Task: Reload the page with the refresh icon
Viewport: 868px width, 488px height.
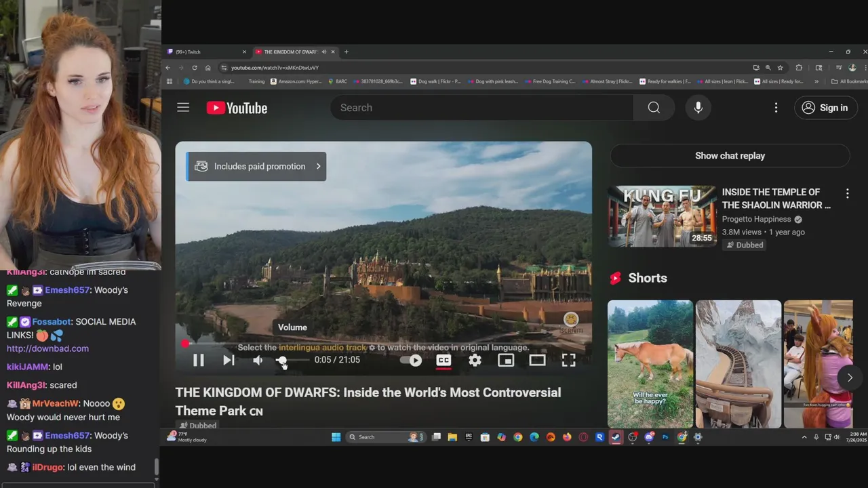Action: click(x=195, y=68)
